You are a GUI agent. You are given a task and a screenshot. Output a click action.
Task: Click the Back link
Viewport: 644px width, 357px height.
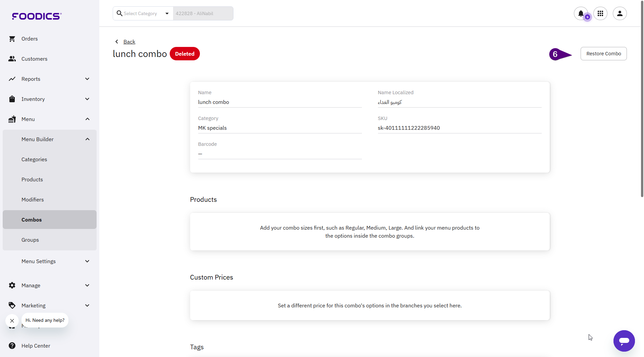click(x=129, y=42)
